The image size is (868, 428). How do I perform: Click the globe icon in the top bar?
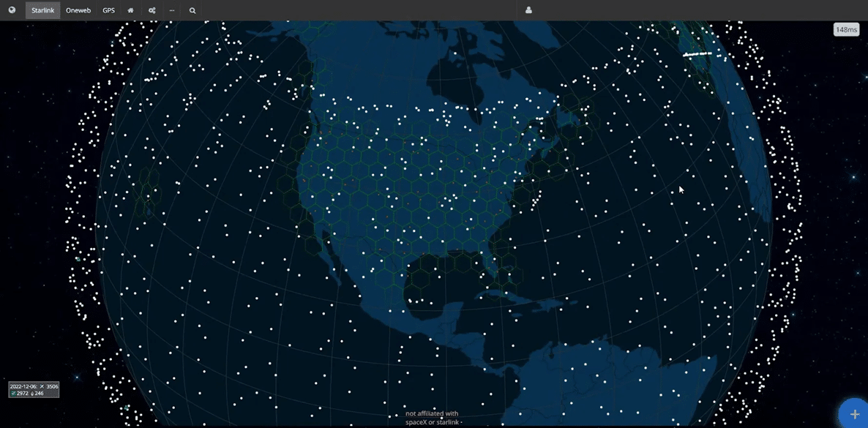click(12, 10)
